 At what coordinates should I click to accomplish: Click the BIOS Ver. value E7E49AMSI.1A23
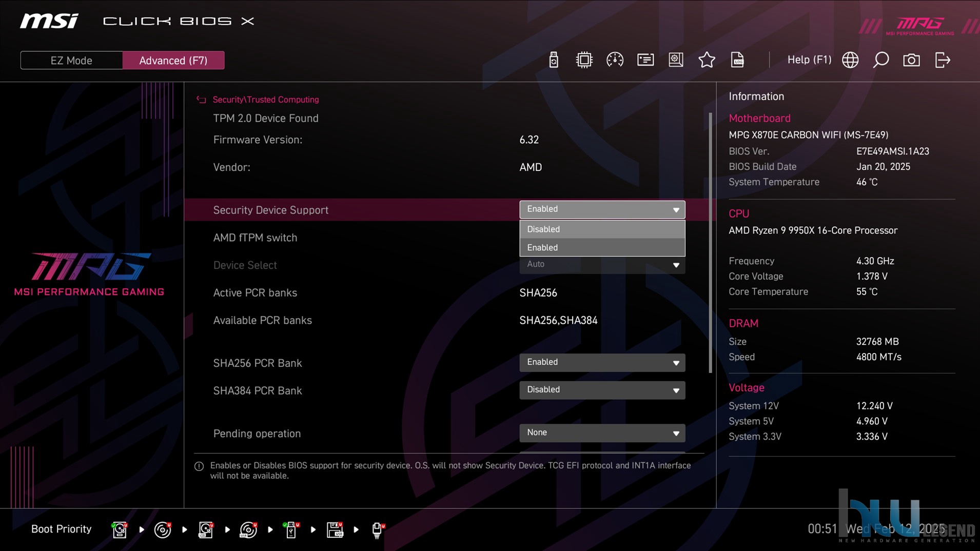click(x=892, y=151)
